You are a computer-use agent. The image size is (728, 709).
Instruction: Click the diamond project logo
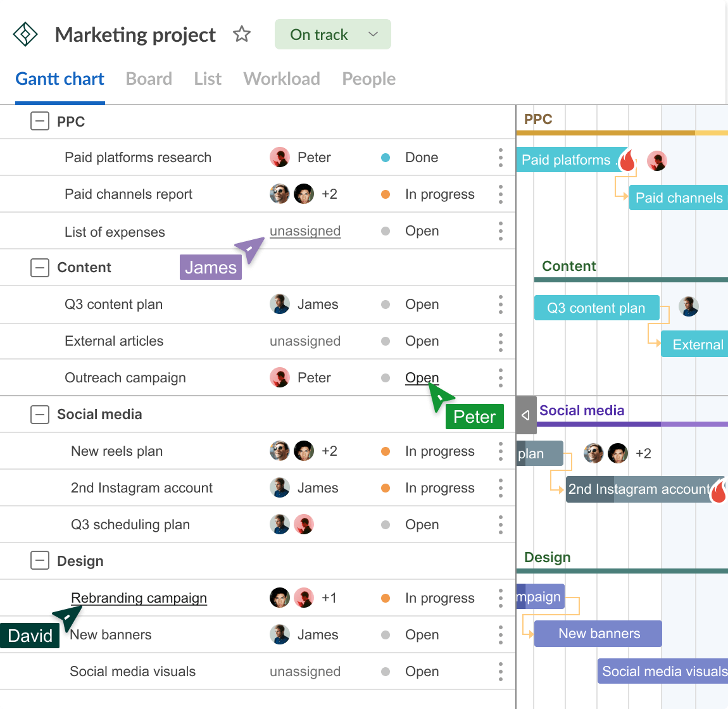25,34
